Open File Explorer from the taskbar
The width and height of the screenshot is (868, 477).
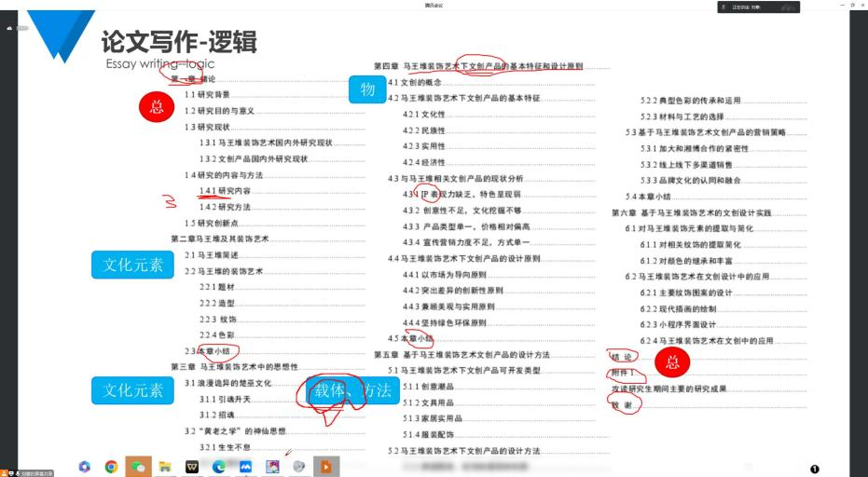pyautogui.click(x=165, y=466)
